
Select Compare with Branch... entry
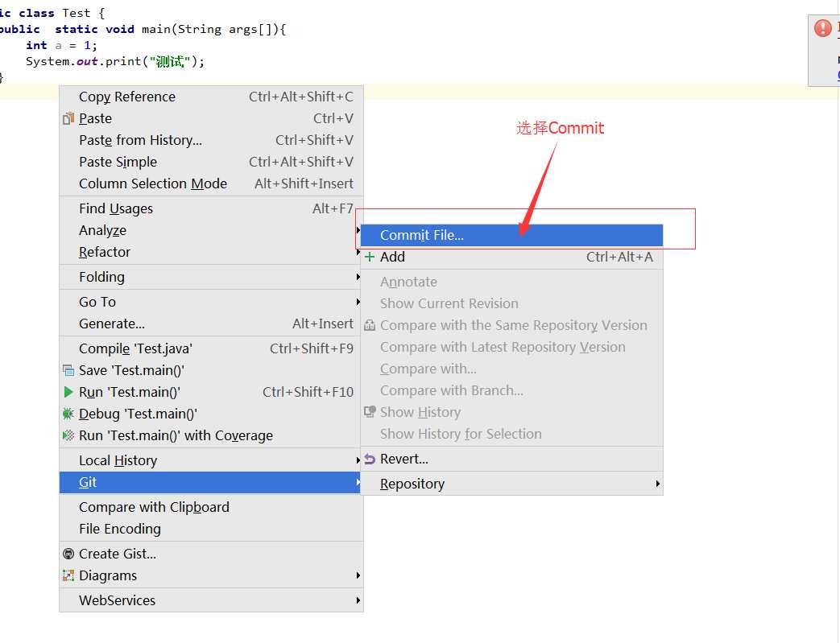tap(511, 390)
